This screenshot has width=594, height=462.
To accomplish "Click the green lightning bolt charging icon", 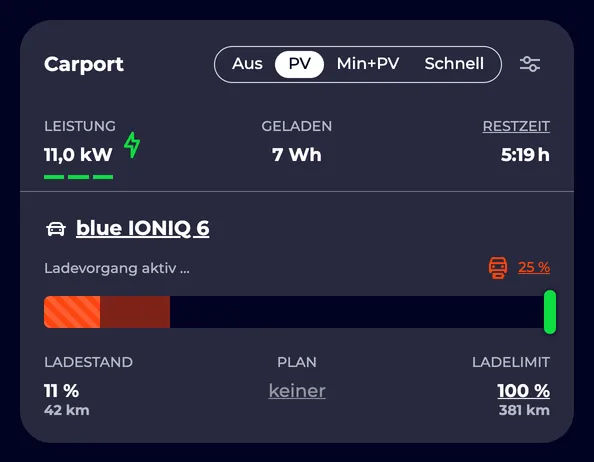I will pos(132,145).
